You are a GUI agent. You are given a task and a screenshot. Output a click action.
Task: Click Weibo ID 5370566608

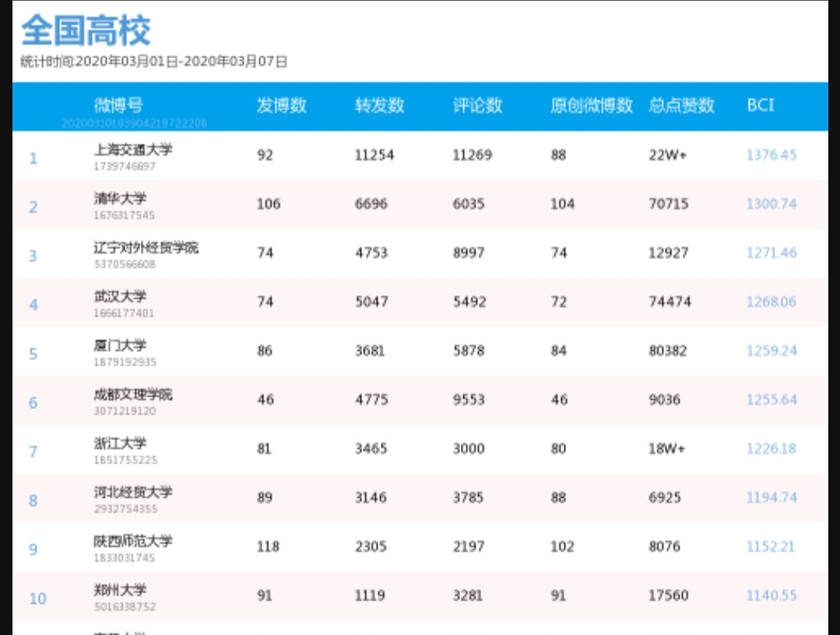coord(125,264)
